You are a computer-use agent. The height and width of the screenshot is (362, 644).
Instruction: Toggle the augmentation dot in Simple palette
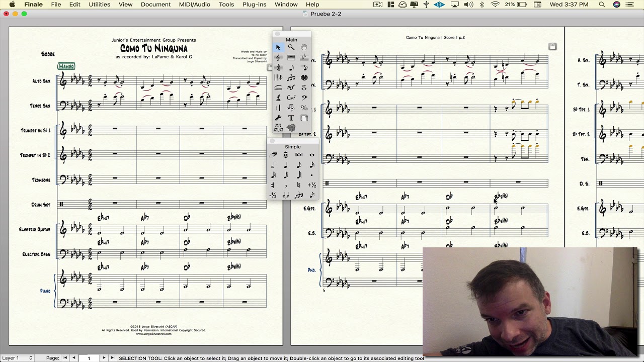pos(312,175)
